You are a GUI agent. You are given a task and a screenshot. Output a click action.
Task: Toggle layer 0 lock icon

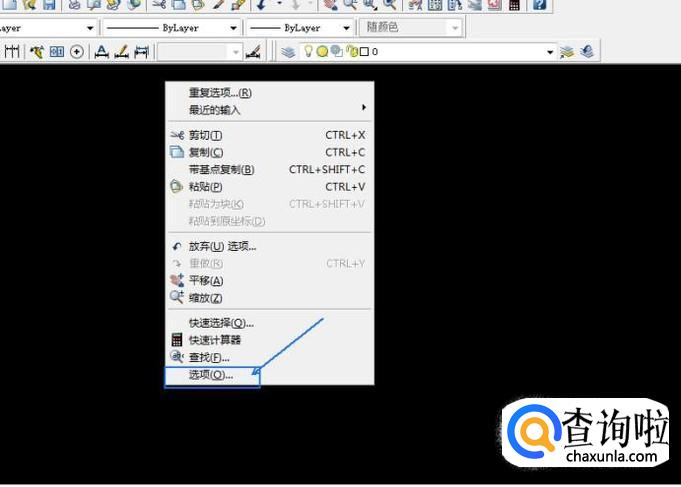pos(350,51)
